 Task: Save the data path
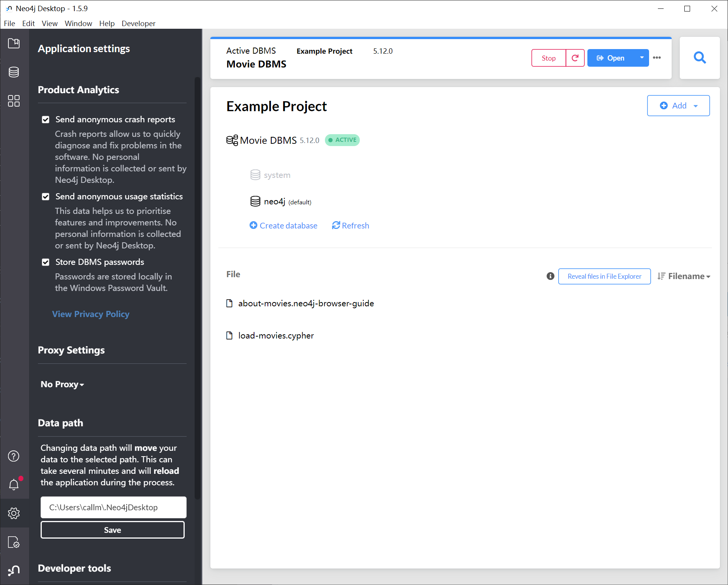pos(113,530)
